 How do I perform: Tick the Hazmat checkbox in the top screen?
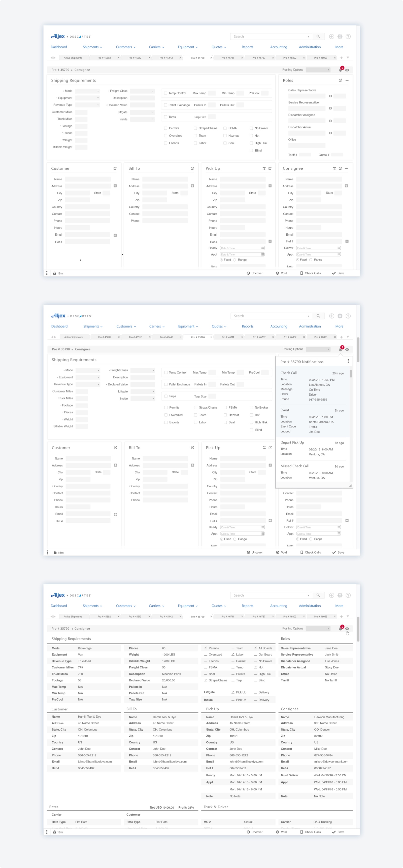[x=225, y=135]
